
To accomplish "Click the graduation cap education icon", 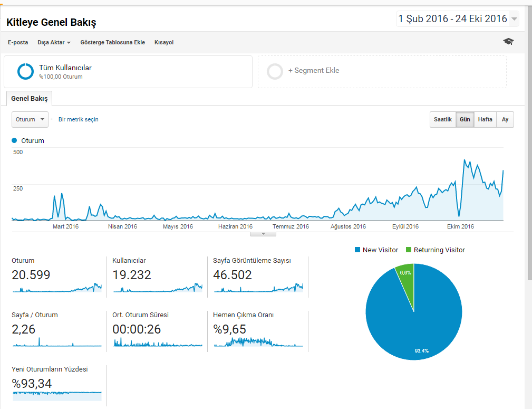I will 508,42.
